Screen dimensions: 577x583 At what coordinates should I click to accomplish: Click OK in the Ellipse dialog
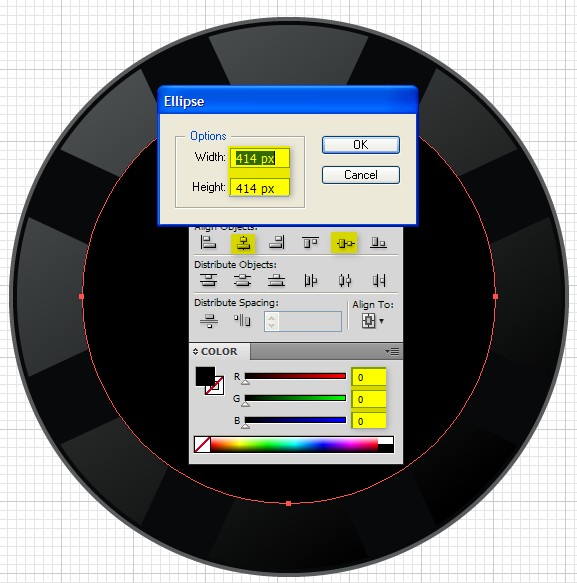pyautogui.click(x=361, y=145)
